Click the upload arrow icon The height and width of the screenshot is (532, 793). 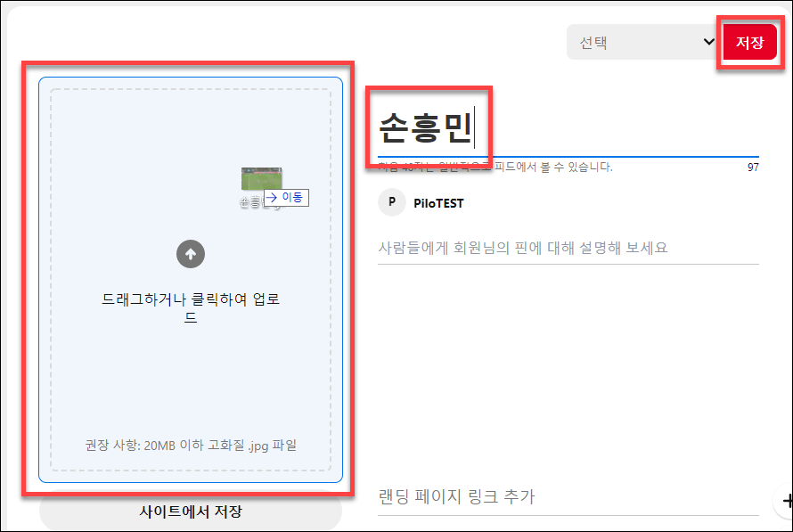[x=191, y=254]
